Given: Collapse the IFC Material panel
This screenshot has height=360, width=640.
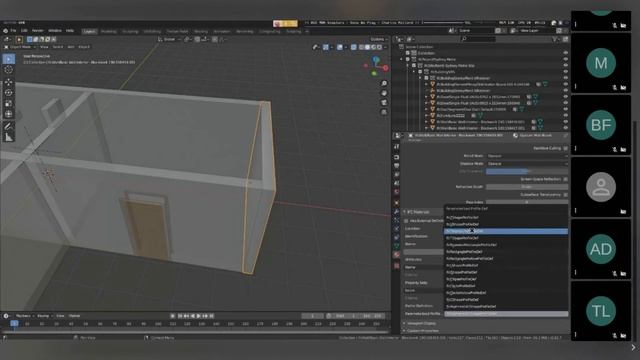Looking at the screenshot, I should pyautogui.click(x=417, y=212).
